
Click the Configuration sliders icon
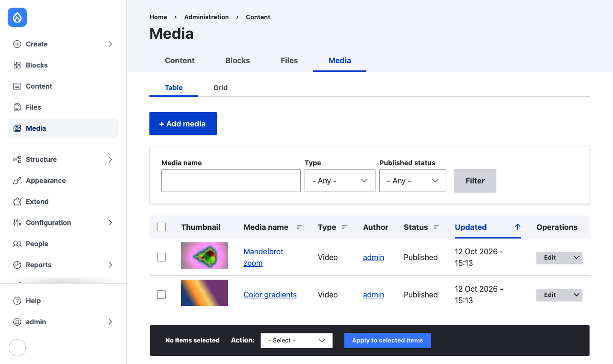pos(17,223)
